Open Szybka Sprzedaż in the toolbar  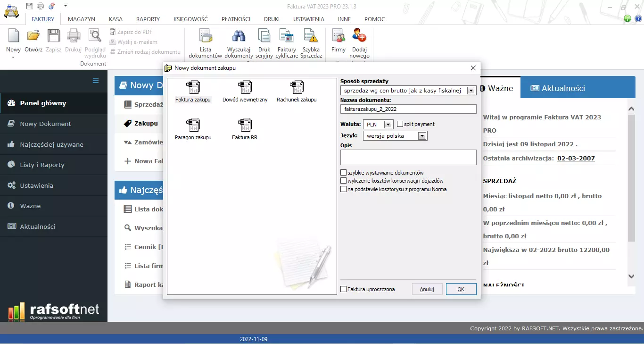pyautogui.click(x=311, y=43)
